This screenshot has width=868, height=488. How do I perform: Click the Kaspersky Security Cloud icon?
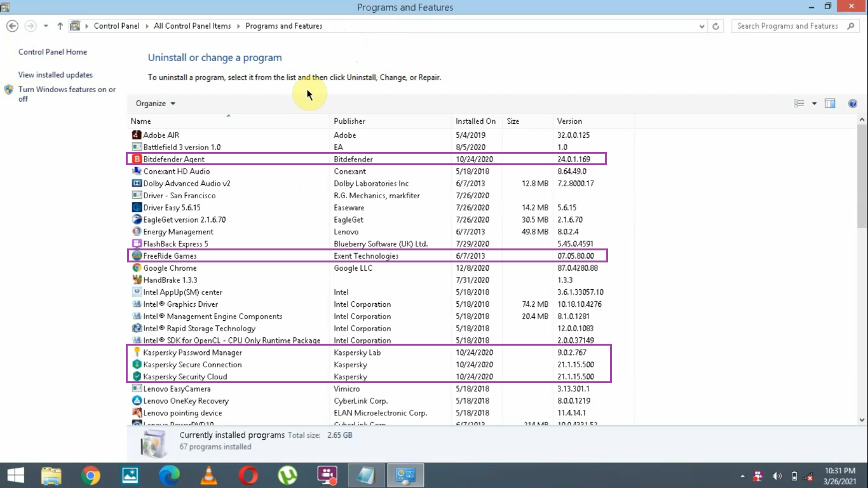pos(137,377)
